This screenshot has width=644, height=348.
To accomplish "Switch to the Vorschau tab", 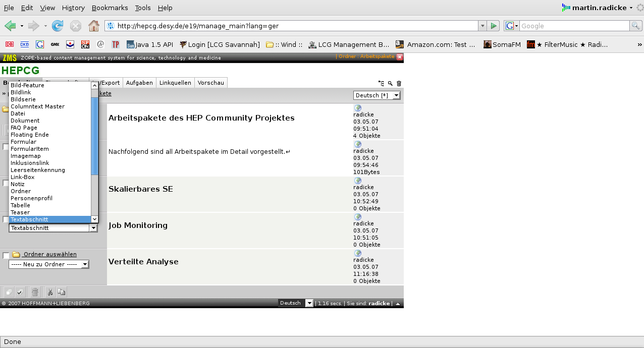I will [211, 83].
